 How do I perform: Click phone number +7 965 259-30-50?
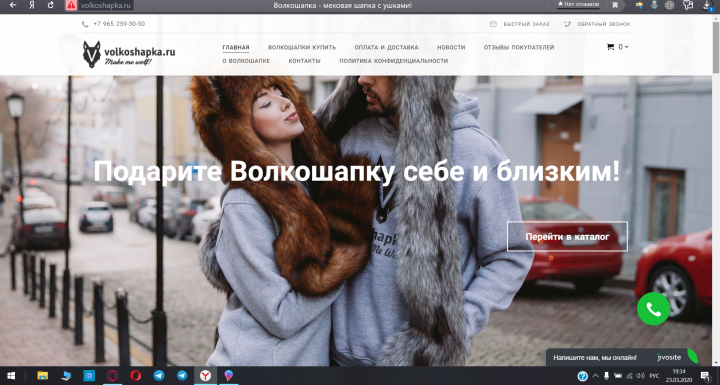coord(119,24)
